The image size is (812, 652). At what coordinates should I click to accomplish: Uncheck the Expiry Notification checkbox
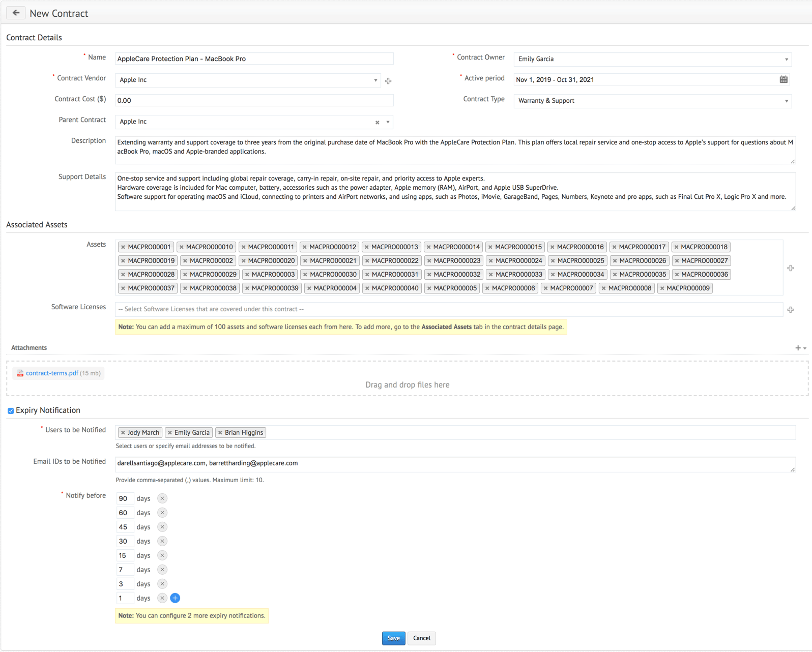11,411
